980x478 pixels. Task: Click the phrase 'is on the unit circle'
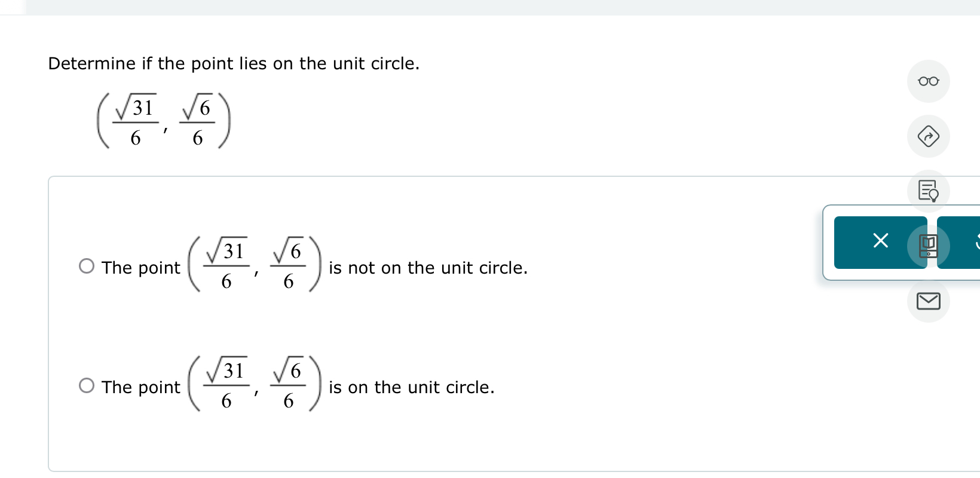pyautogui.click(x=411, y=387)
